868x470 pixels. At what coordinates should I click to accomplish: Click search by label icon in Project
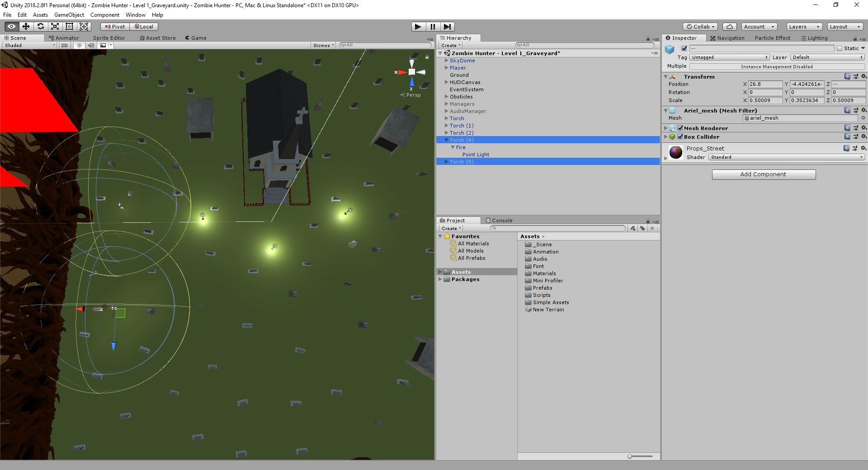(642, 228)
